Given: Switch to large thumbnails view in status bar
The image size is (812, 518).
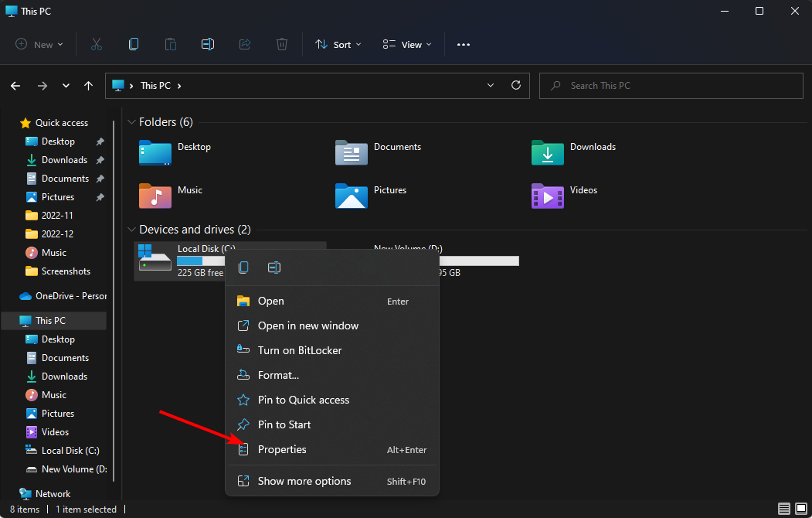Looking at the screenshot, I should tap(800, 509).
